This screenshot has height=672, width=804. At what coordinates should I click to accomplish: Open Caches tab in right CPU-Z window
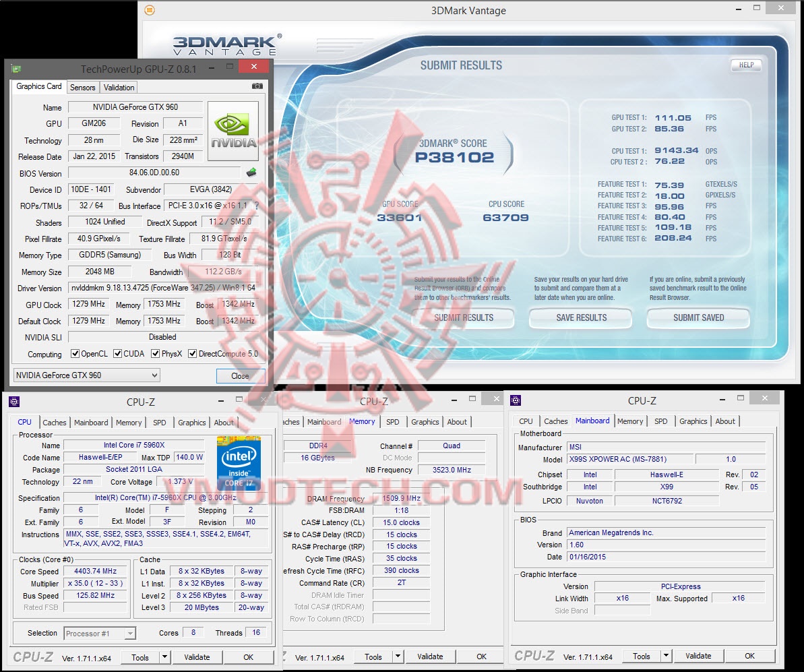pos(556,421)
